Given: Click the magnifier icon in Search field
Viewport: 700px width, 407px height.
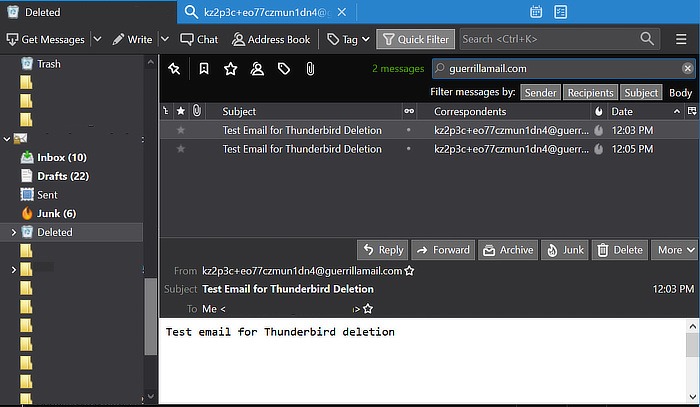Looking at the screenshot, I should [x=646, y=39].
